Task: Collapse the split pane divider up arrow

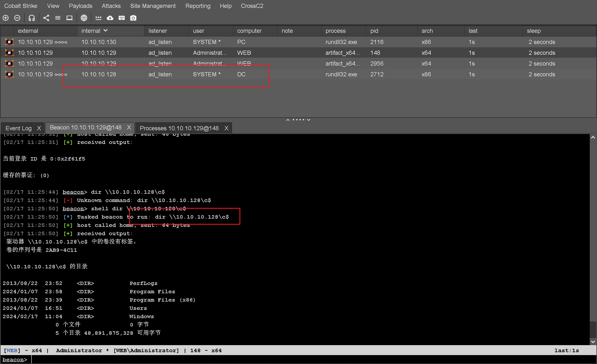Action: pyautogui.click(x=288, y=120)
